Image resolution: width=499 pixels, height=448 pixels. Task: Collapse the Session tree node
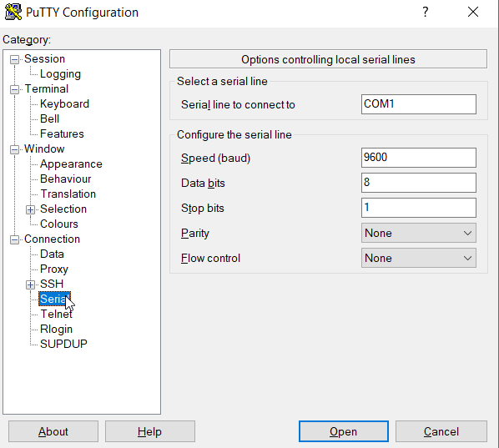pos(14,59)
